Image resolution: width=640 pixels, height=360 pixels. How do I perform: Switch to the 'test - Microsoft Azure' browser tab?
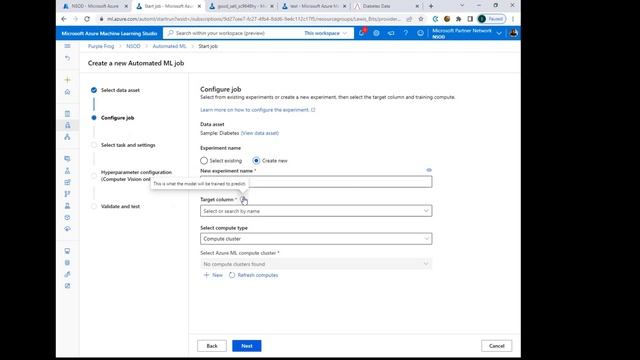[x=314, y=6]
